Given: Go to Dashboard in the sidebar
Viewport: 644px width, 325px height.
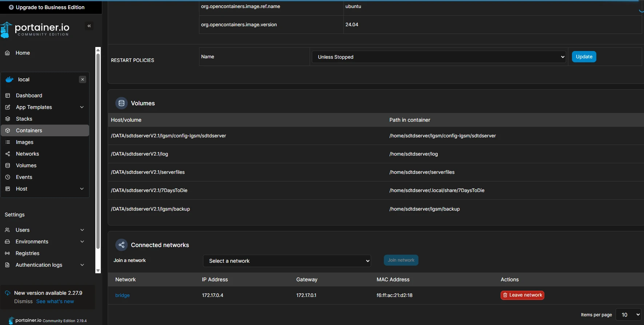Looking at the screenshot, I should pyautogui.click(x=29, y=95).
